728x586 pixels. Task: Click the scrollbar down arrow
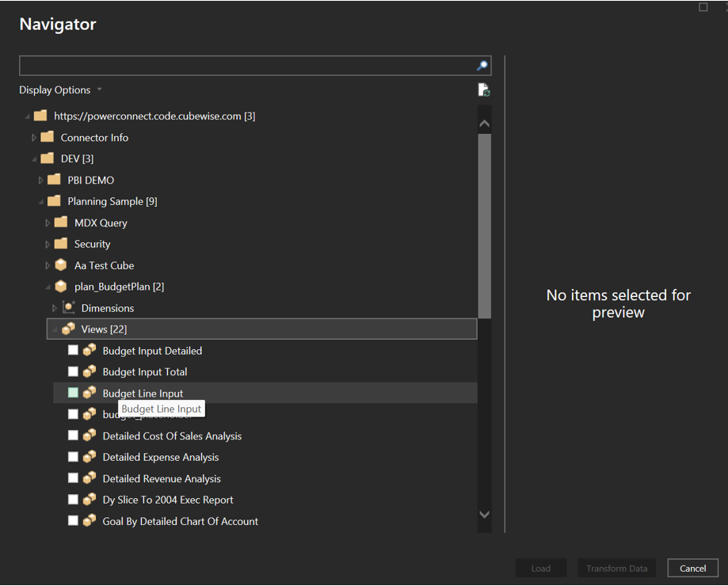(x=484, y=515)
